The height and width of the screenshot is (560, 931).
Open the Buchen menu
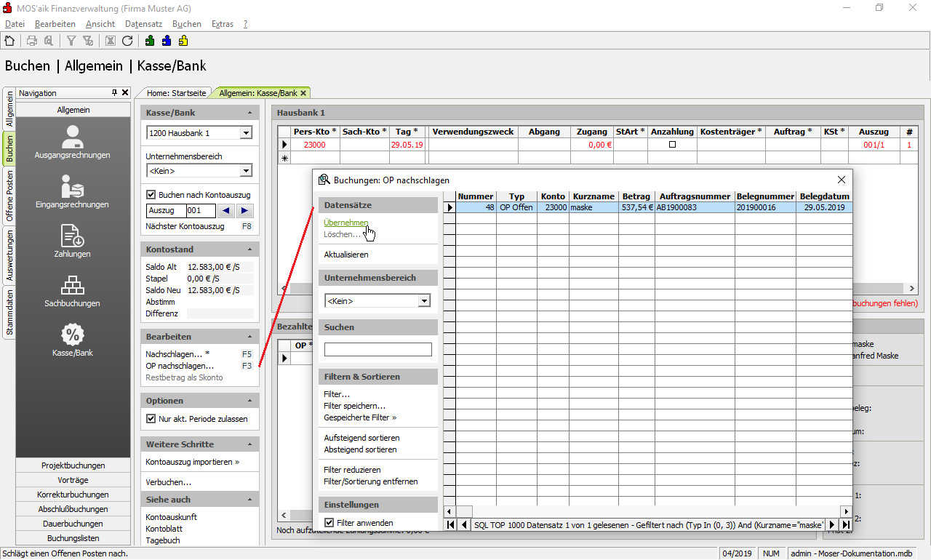coord(186,24)
